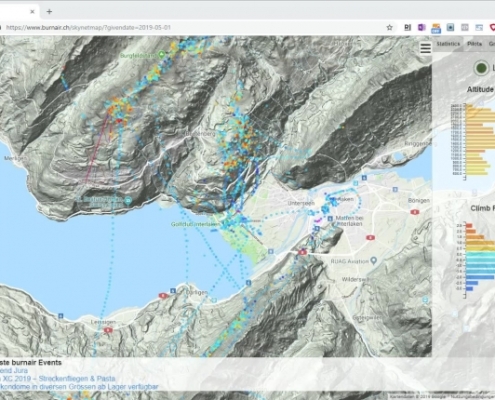Viewport: 495px width, 400px height.
Task: Click the blue station icon near Därligen
Action: pyautogui.click(x=173, y=291)
